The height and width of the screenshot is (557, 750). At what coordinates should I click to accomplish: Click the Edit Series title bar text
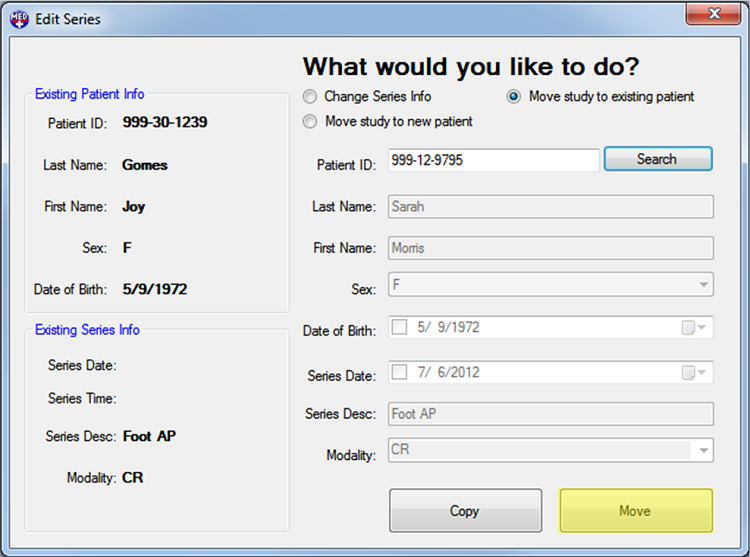point(68,18)
